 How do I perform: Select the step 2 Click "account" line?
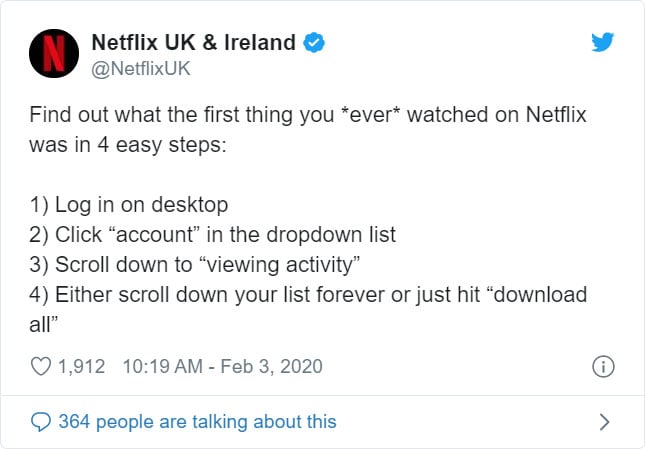click(213, 235)
